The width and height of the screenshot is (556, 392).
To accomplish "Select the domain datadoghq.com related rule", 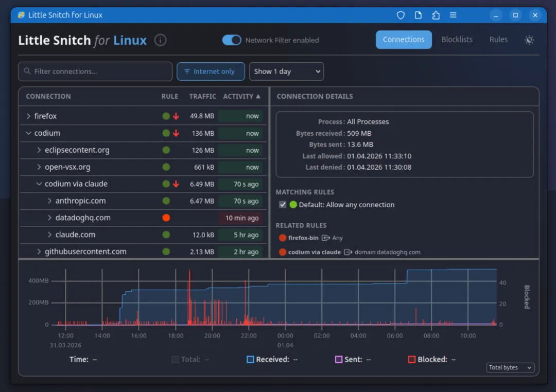I will [350, 252].
